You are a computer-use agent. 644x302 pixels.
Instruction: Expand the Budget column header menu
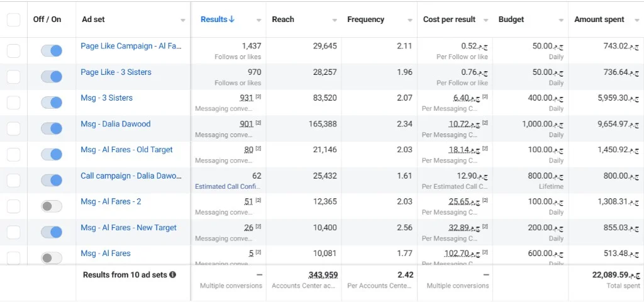click(x=561, y=20)
